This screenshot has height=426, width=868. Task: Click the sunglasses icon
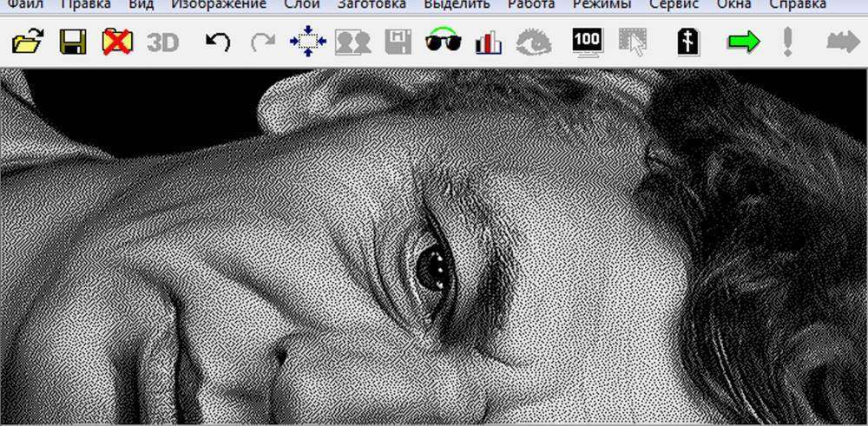[444, 39]
